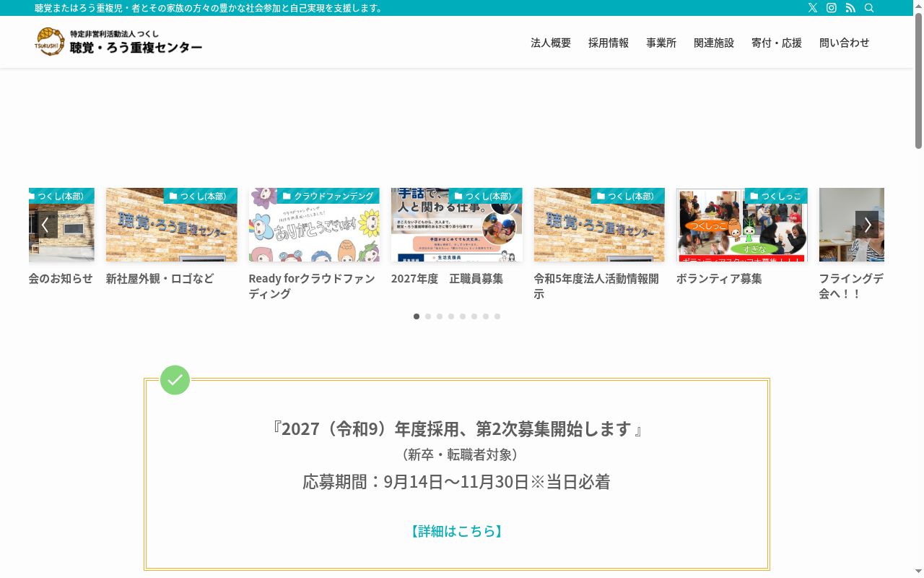Open the 新社屋外観・ロゴなど article title
This screenshot has height=578, width=924.
pos(160,278)
